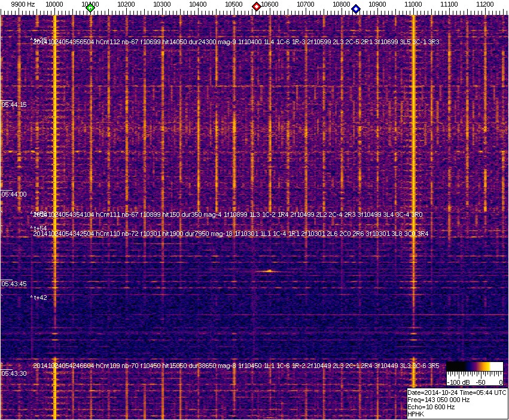The image size is (509, 420).
Task: Click the caret beside the t+42 label
Action: click(x=31, y=297)
